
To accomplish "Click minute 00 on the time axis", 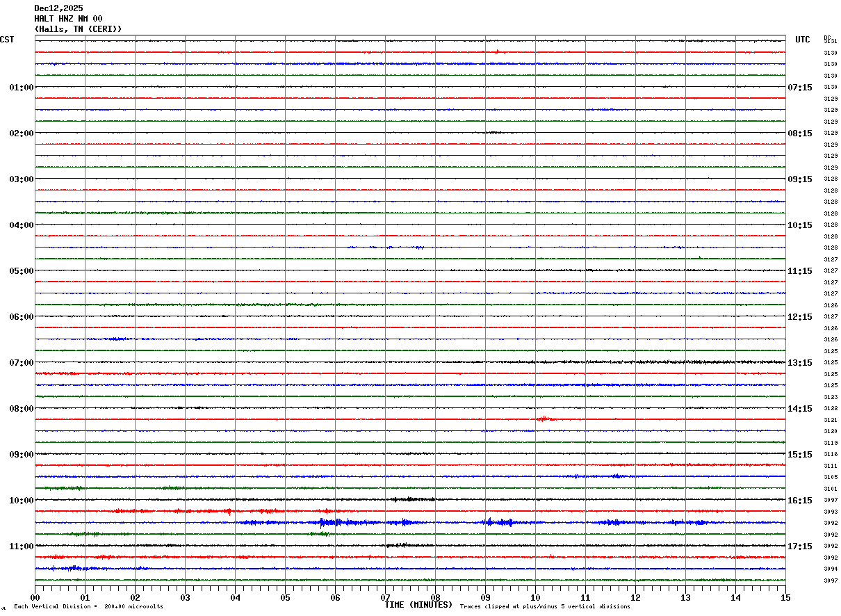I will (35, 597).
